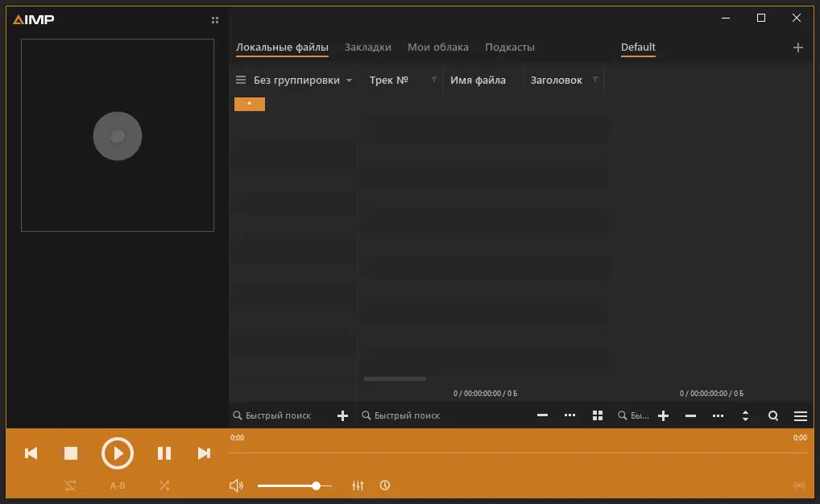The width and height of the screenshot is (820, 504).
Task: Switch to the 'Закладки' tab
Action: point(368,47)
